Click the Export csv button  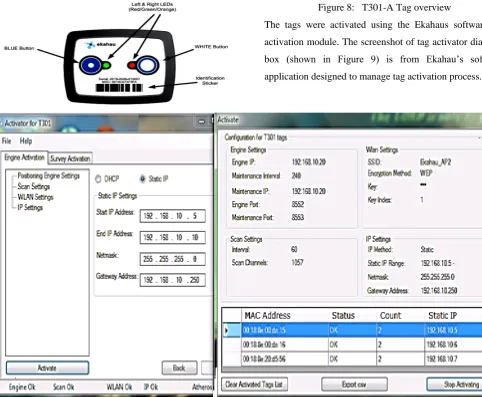pos(354,384)
